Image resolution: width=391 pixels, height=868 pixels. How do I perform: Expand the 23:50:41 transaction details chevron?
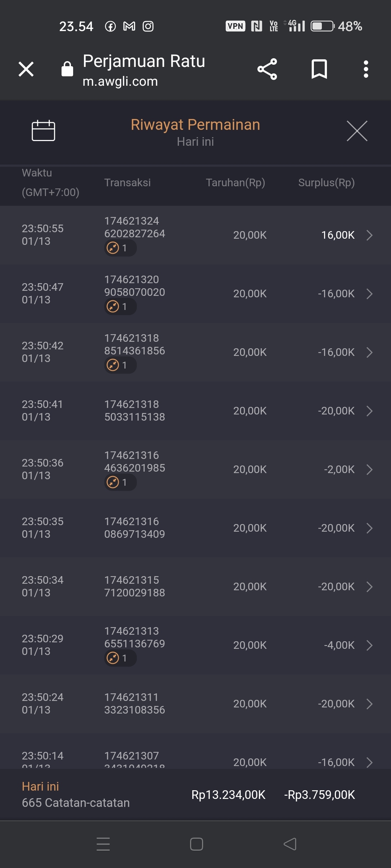tap(369, 411)
